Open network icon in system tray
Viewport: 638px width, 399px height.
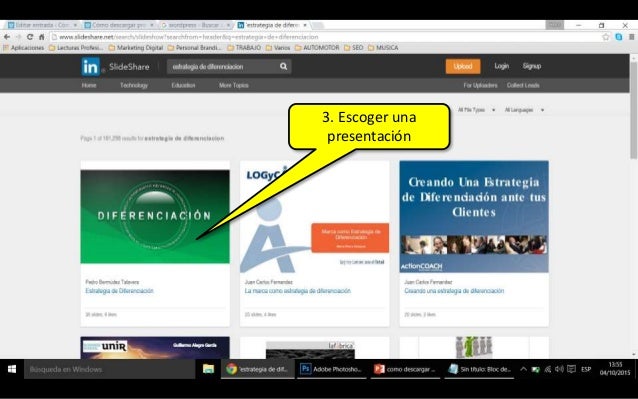click(x=548, y=369)
